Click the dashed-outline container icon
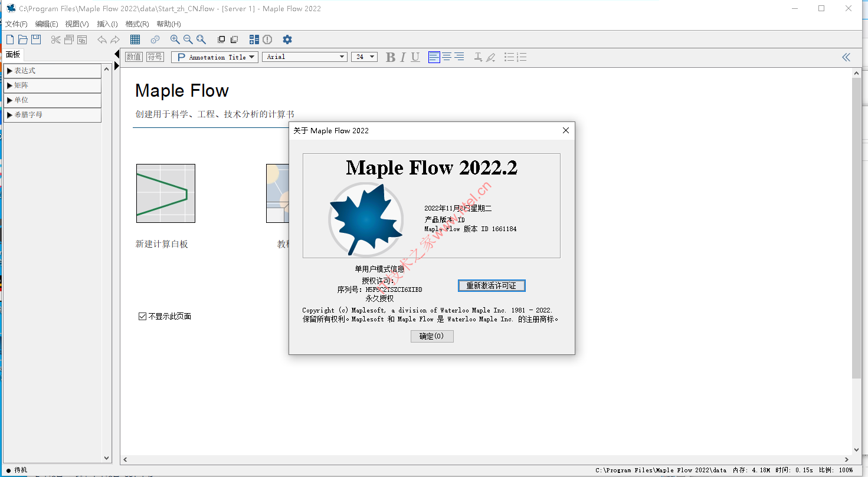 click(x=234, y=40)
